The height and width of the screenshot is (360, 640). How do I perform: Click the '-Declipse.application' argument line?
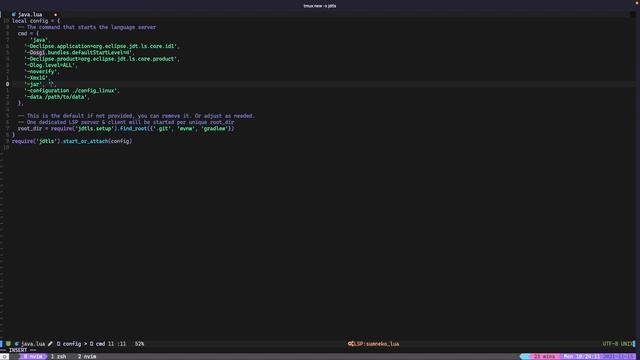point(102,46)
